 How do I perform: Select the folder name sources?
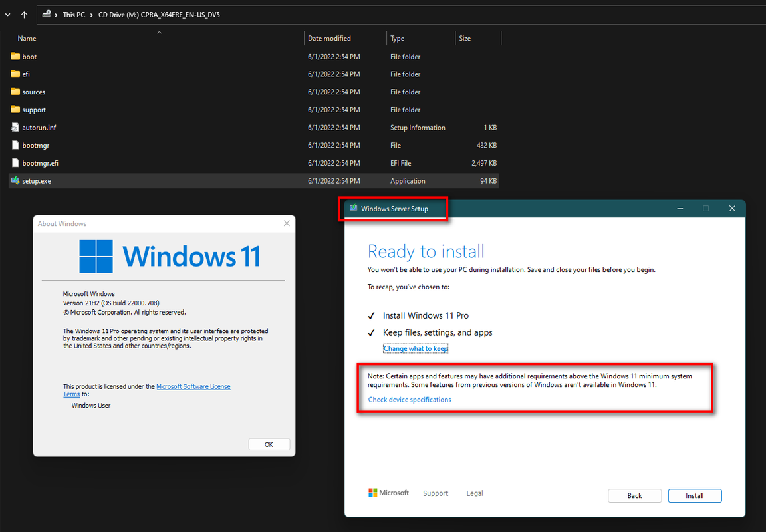34,92
